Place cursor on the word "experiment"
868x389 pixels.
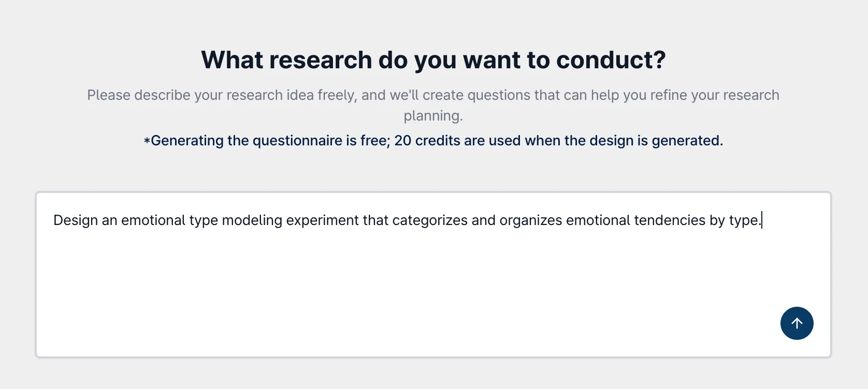pyautogui.click(x=323, y=220)
